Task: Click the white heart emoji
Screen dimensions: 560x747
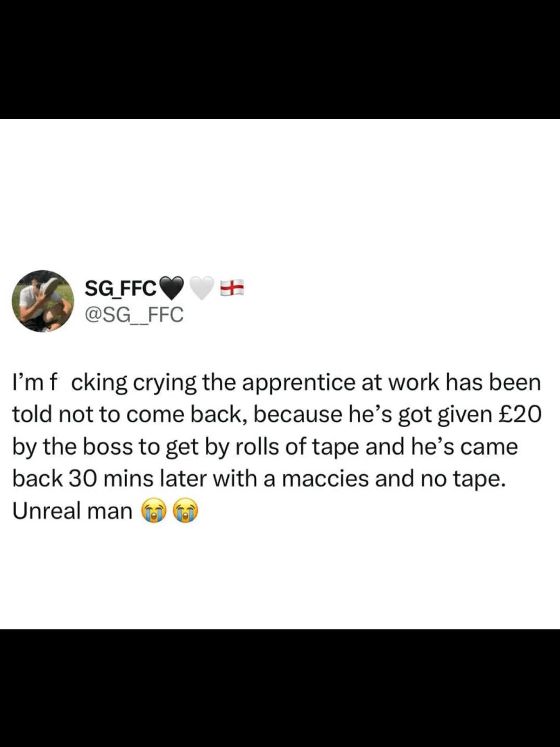Action: coord(202,289)
